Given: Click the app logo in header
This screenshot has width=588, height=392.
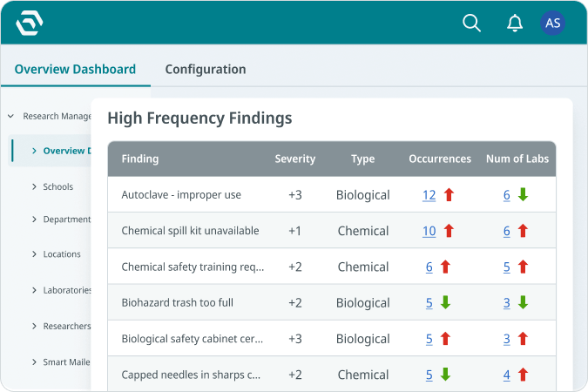Looking at the screenshot, I should pyautogui.click(x=30, y=23).
